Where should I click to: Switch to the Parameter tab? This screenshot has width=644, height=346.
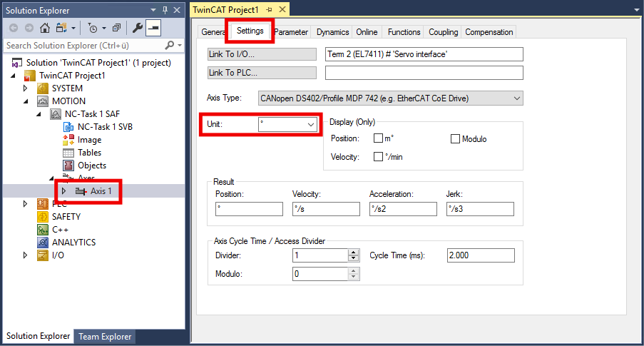click(291, 32)
